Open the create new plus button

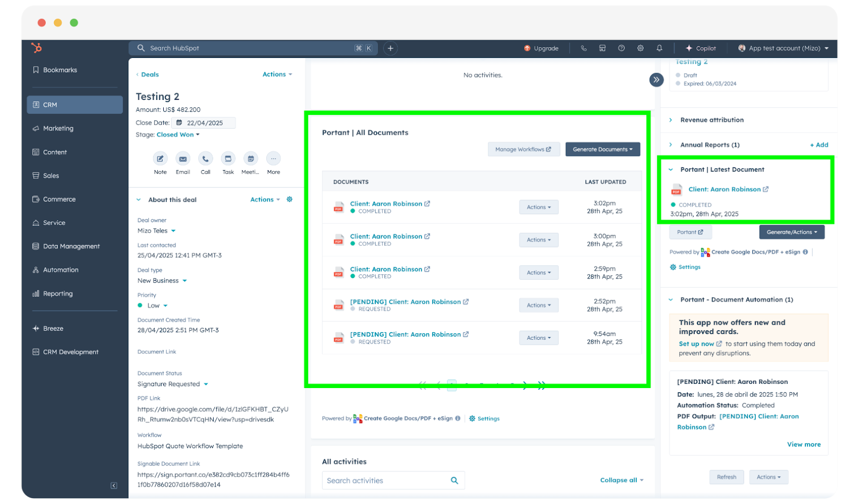tap(390, 48)
